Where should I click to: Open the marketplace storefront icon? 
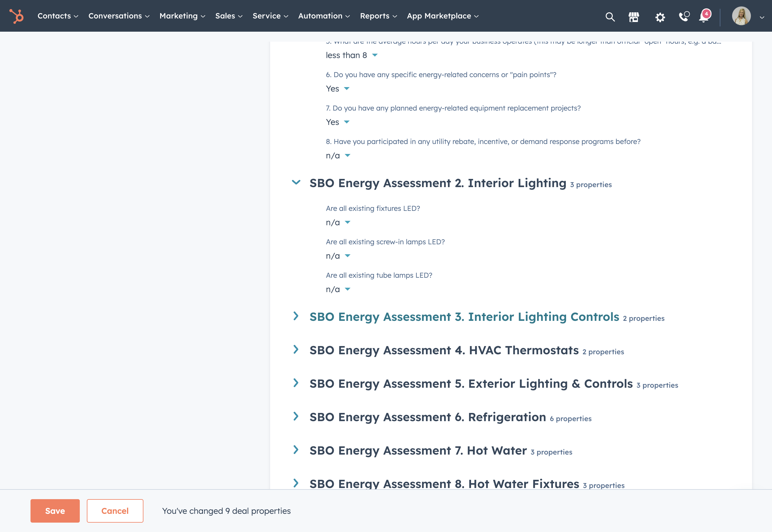click(634, 17)
